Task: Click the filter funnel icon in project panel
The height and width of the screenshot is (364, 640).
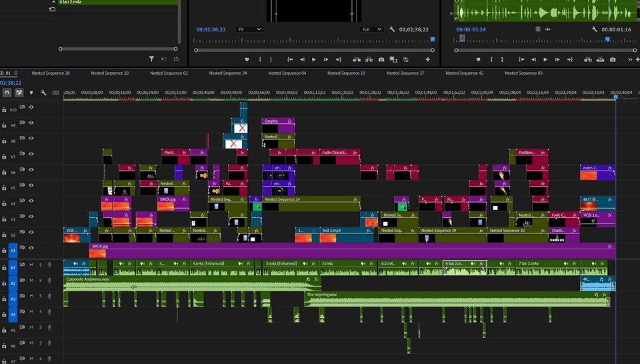Action: (x=151, y=59)
